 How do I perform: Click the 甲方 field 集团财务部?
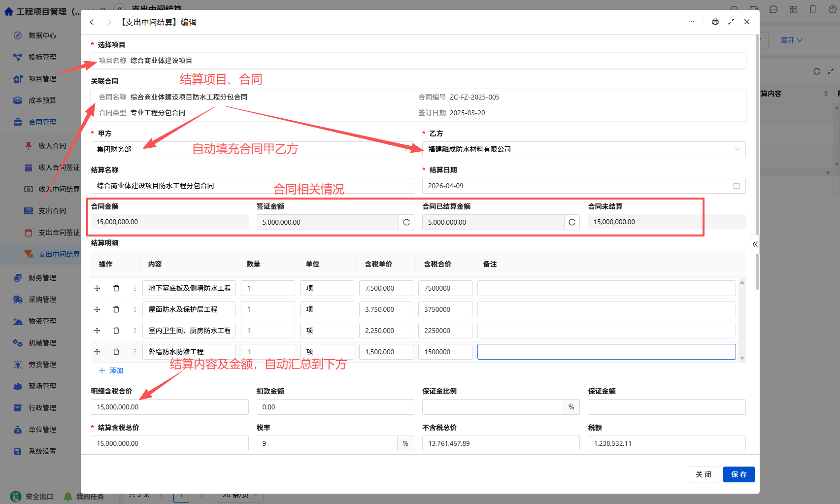tap(252, 149)
